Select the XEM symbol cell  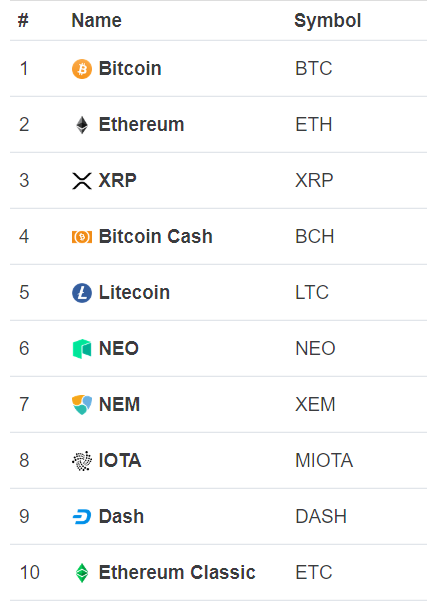(x=315, y=404)
